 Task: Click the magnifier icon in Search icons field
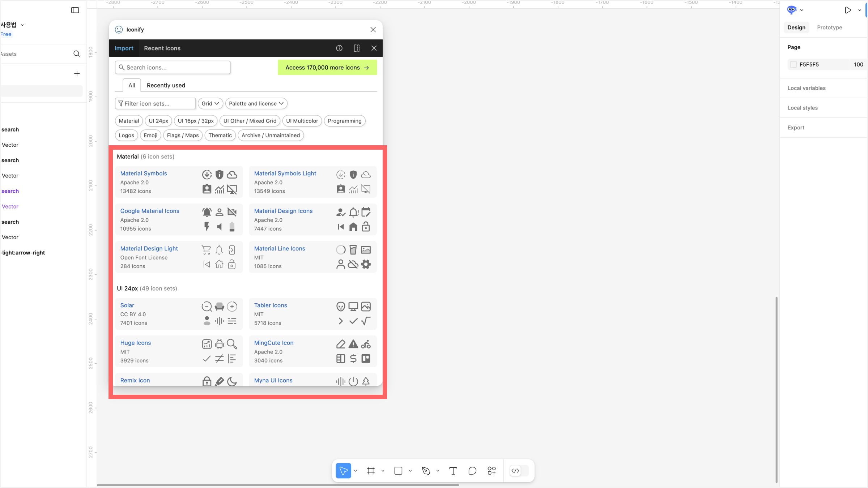[x=122, y=68]
